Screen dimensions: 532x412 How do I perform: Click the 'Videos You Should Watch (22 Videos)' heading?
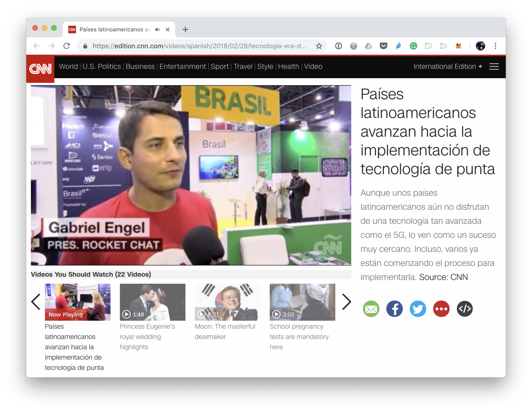click(x=91, y=274)
